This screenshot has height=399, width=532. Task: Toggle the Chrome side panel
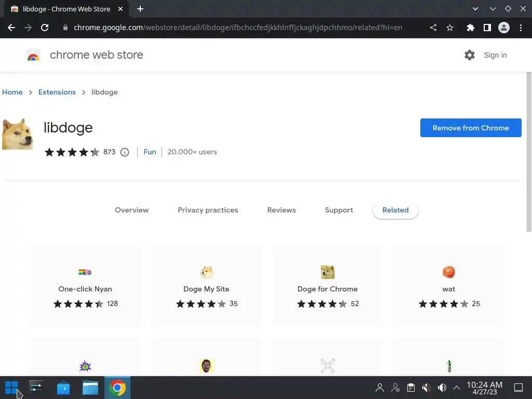click(487, 28)
